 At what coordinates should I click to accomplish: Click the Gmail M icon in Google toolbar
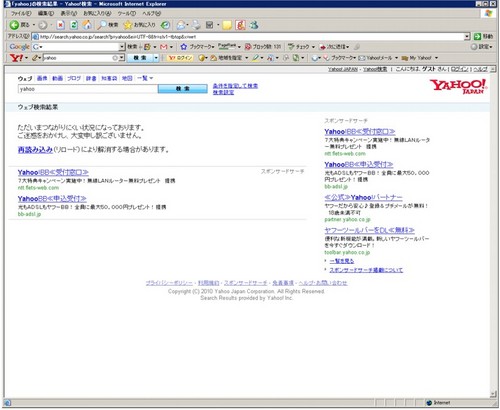(x=163, y=47)
